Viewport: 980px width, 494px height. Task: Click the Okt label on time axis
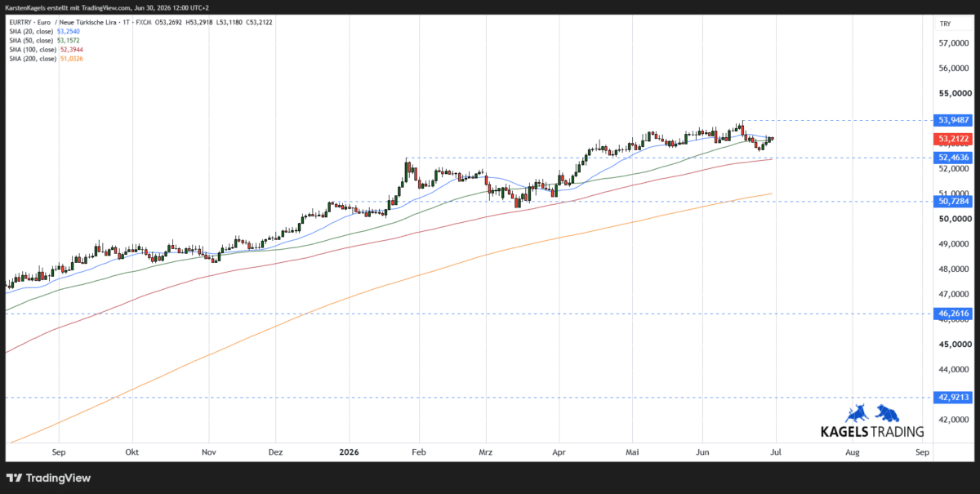tap(132, 452)
